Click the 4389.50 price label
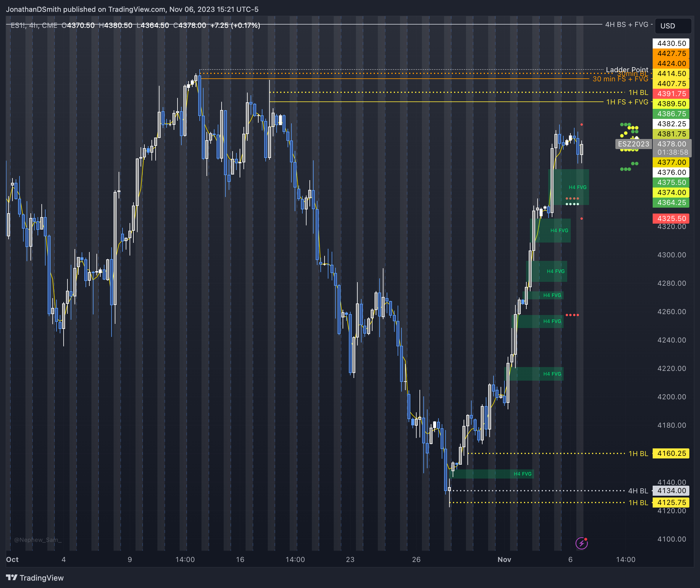 point(671,104)
